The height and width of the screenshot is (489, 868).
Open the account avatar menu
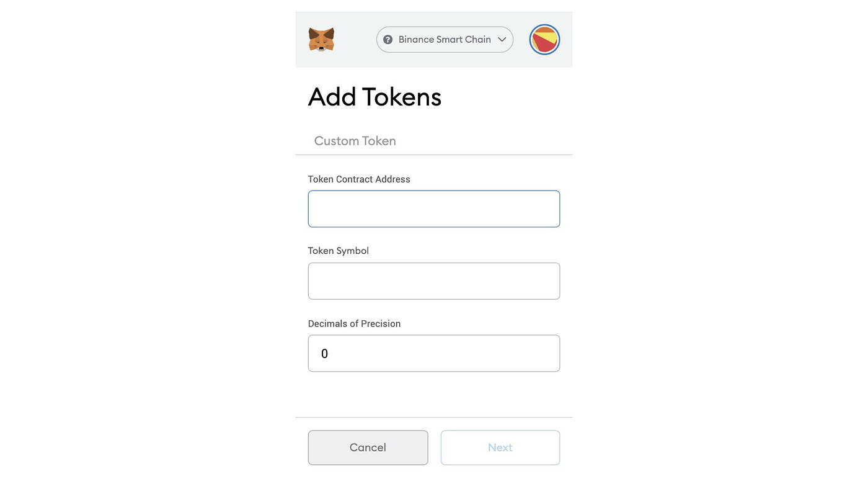click(544, 40)
